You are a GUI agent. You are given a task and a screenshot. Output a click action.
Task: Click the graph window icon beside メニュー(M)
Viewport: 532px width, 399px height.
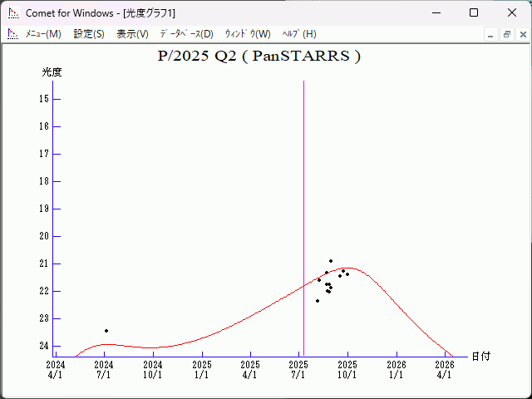point(12,34)
